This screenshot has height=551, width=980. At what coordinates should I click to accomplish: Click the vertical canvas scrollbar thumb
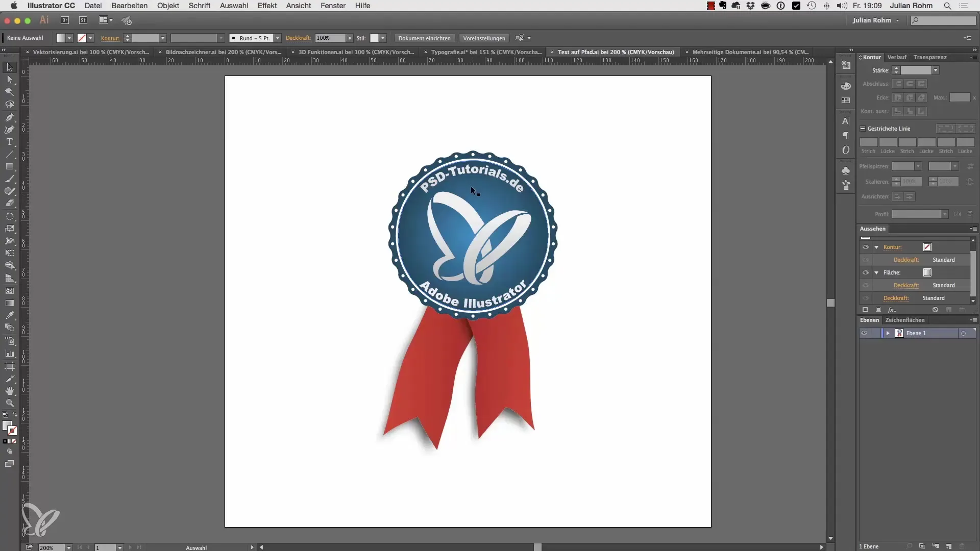(830, 303)
